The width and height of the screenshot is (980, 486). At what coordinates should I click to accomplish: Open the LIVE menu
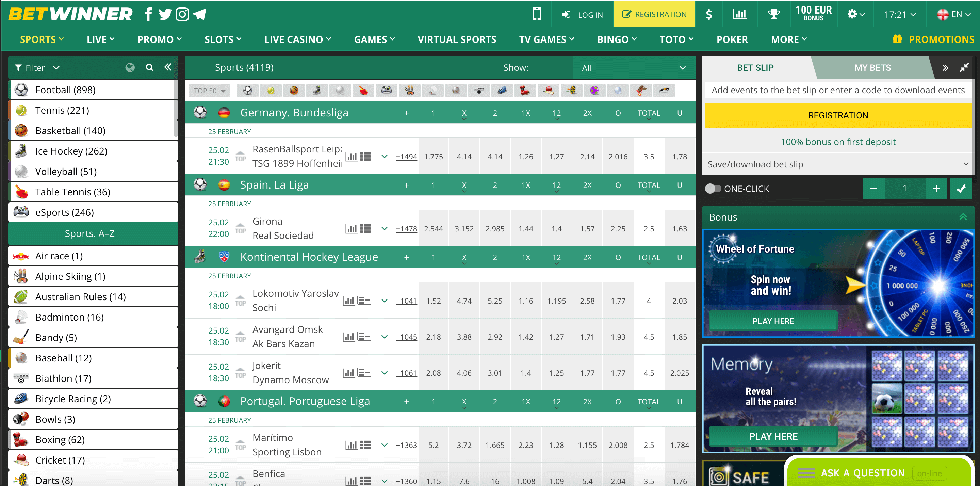point(100,39)
